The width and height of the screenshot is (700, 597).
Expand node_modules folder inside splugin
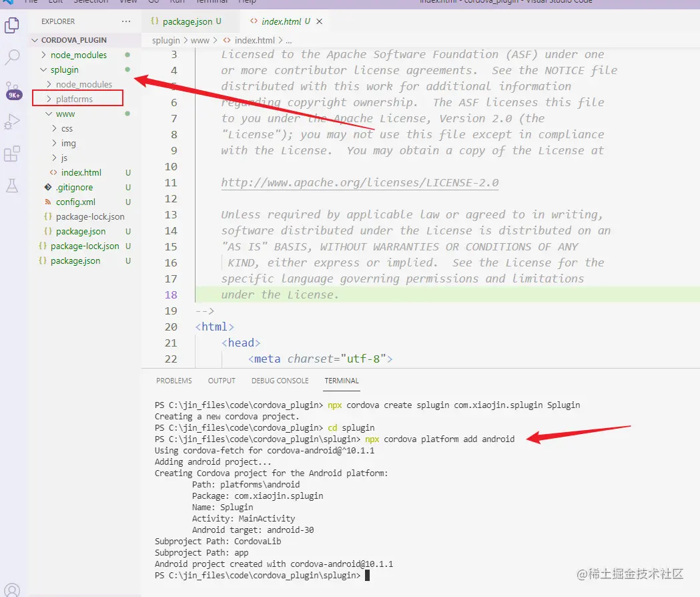[84, 84]
